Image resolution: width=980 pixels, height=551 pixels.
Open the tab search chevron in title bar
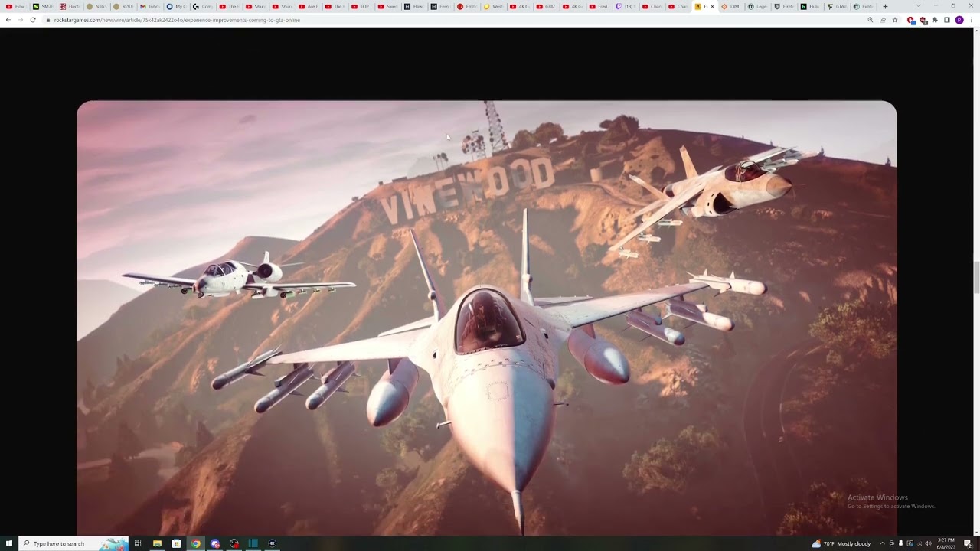click(x=918, y=6)
